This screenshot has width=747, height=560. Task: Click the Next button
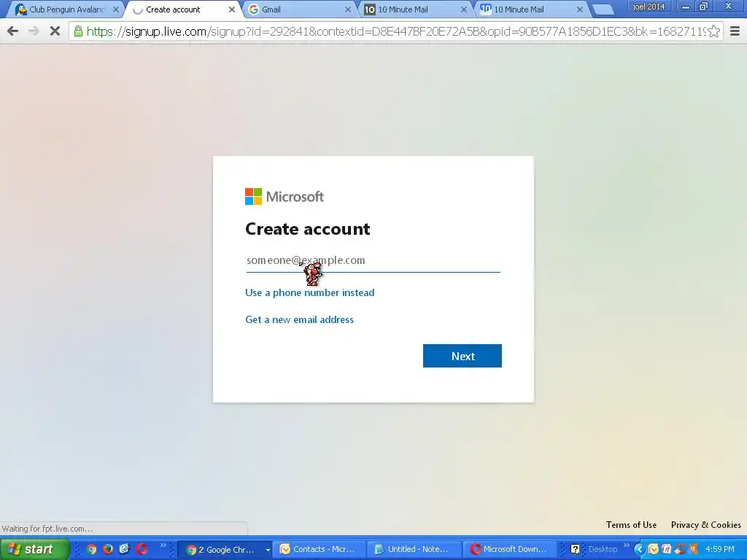(x=462, y=356)
